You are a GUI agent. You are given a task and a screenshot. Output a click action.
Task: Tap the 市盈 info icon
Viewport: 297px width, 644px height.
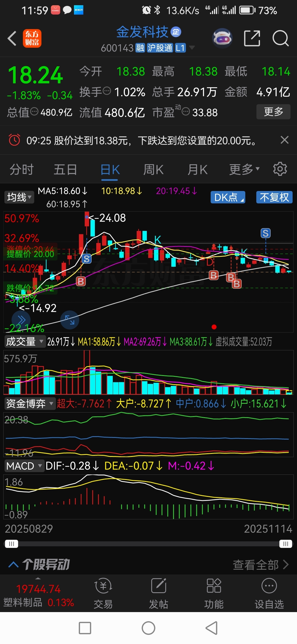[186, 111]
